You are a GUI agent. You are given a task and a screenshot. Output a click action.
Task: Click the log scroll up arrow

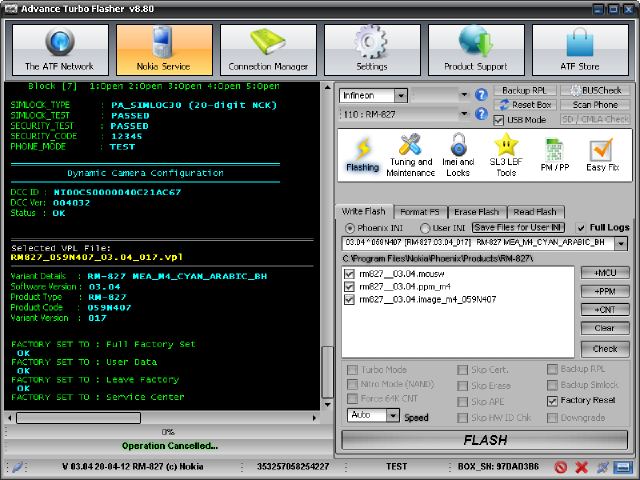click(327, 87)
